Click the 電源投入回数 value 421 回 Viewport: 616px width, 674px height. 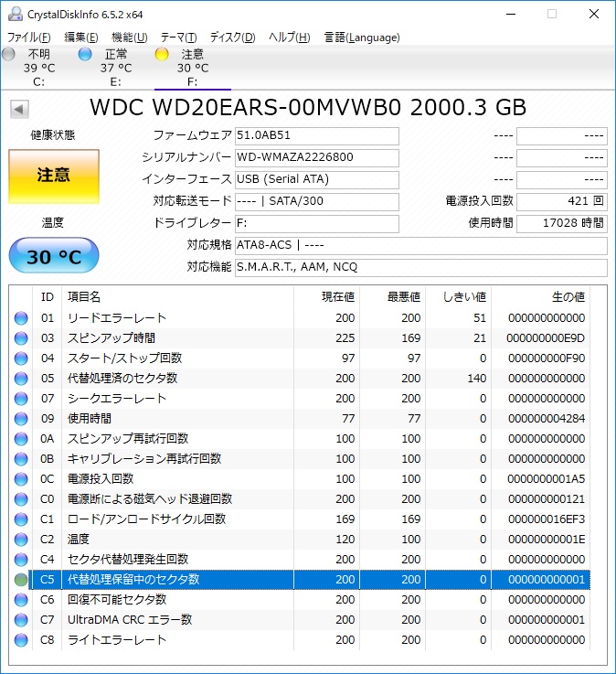pos(562,201)
